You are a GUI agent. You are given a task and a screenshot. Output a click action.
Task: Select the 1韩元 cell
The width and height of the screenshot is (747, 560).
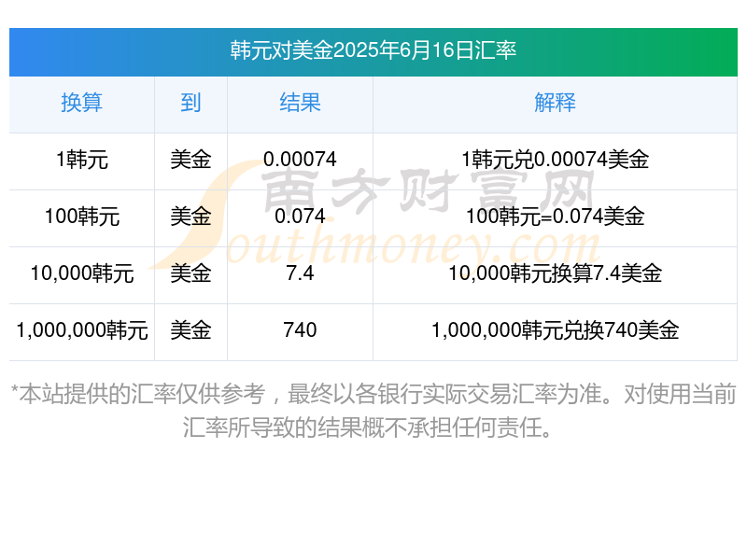point(81,160)
